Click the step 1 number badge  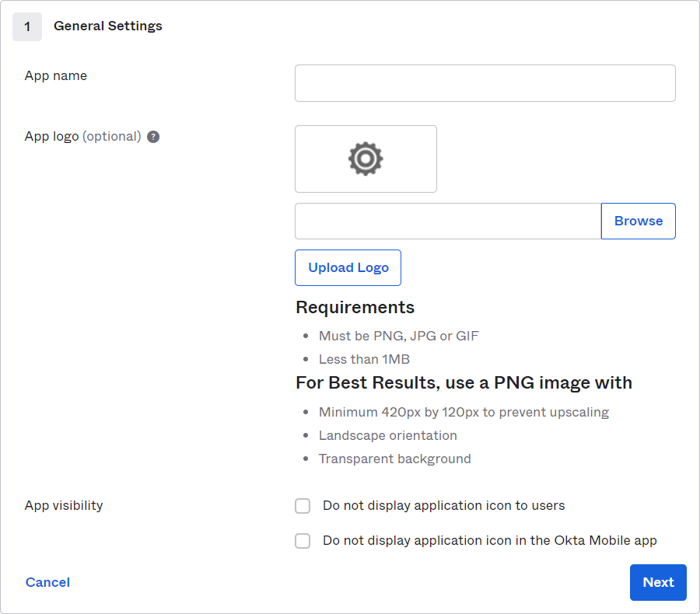tap(27, 26)
